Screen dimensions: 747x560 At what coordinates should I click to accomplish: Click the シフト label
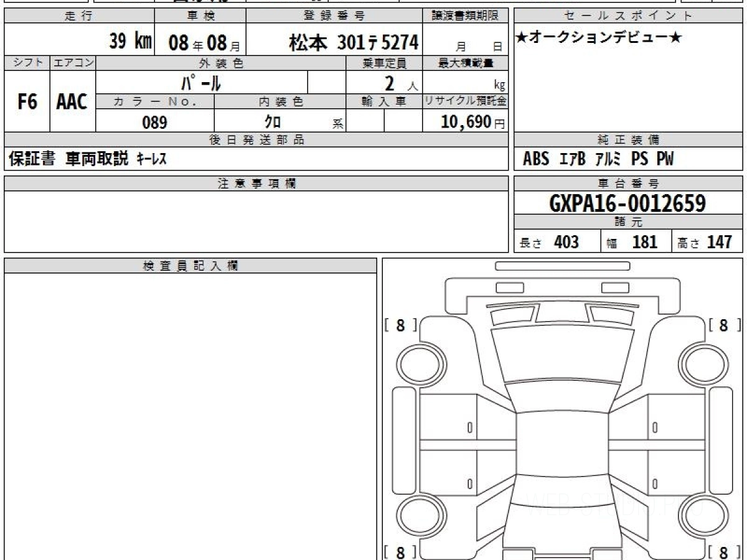coord(27,63)
